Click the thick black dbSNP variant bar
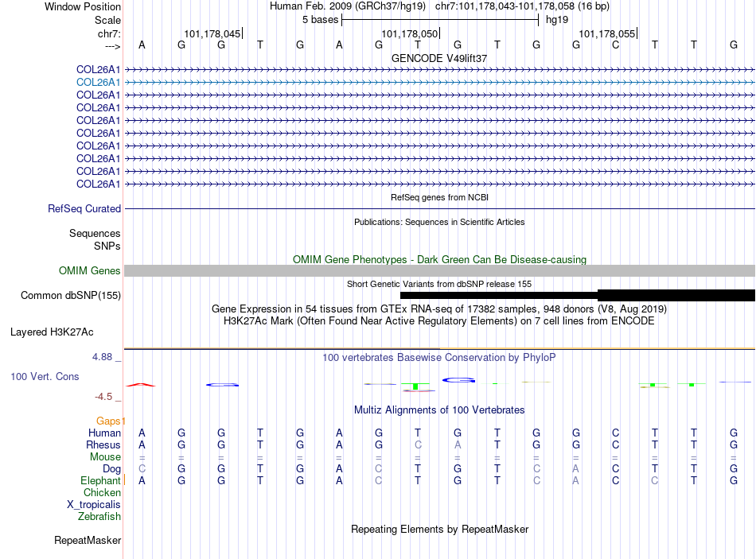Screen dimensions: 756x559 [x=676, y=295]
